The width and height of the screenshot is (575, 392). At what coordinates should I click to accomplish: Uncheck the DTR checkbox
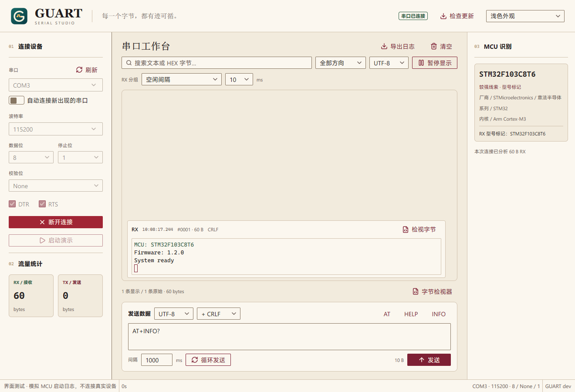pyautogui.click(x=12, y=204)
